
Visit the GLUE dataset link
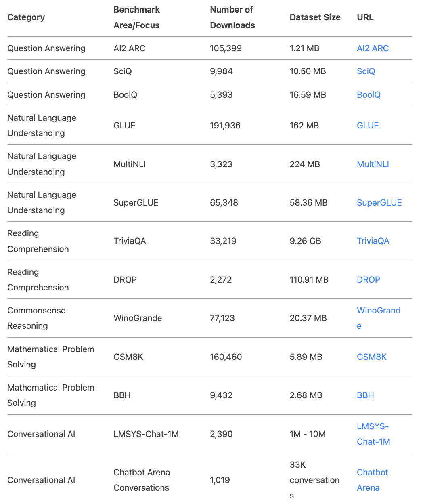point(368,126)
